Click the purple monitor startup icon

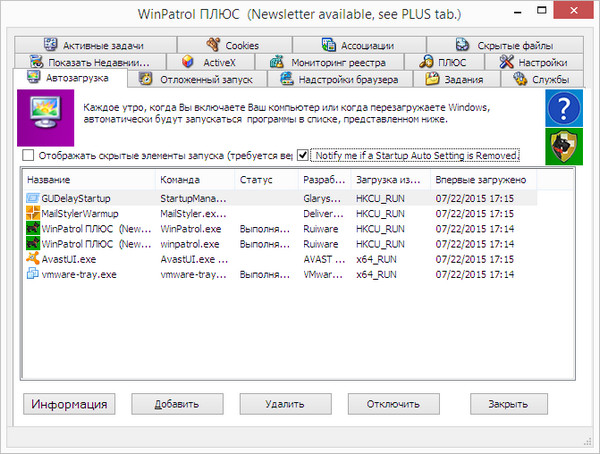pyautogui.click(x=46, y=118)
